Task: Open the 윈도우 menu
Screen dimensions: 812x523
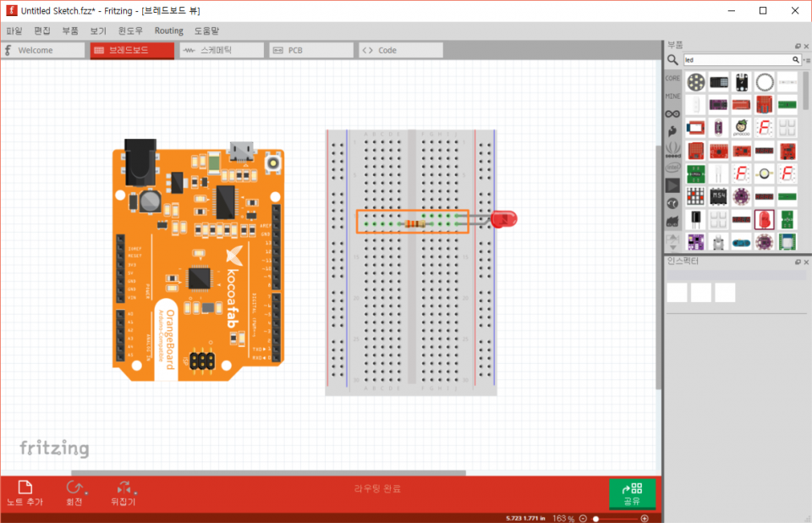Action: (x=130, y=30)
